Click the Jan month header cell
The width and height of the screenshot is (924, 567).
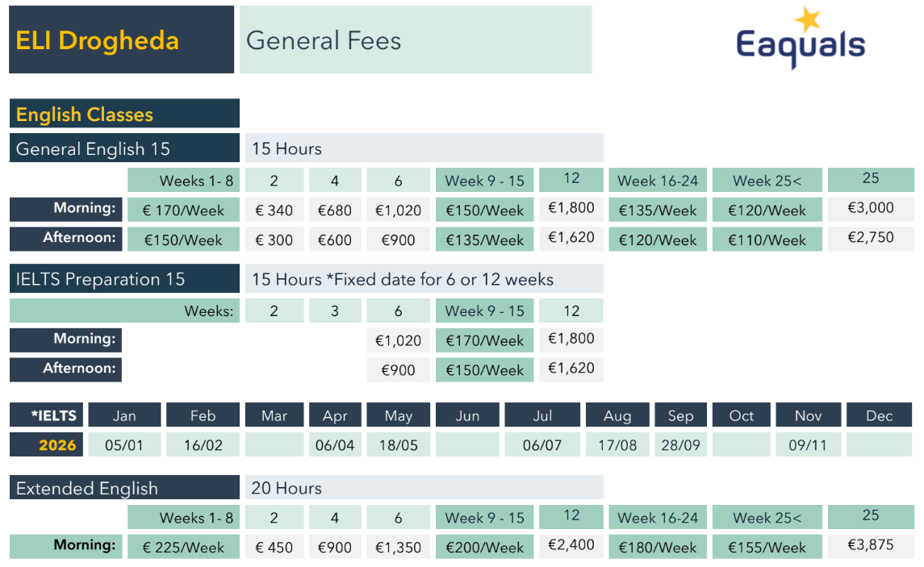point(124,415)
